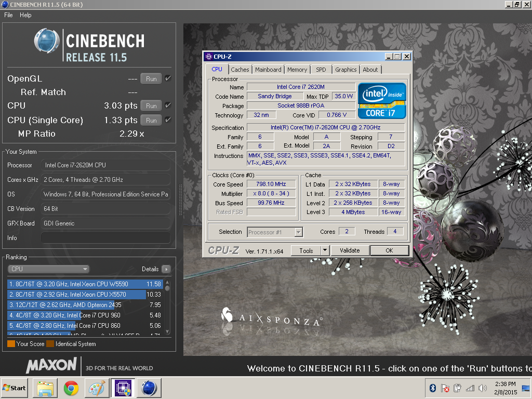The width and height of the screenshot is (532, 399).
Task: Switch to the About tab
Action: (x=370, y=70)
